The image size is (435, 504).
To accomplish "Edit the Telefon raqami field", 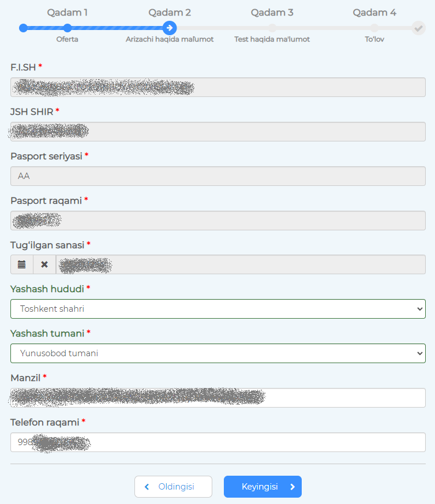I will [218, 442].
